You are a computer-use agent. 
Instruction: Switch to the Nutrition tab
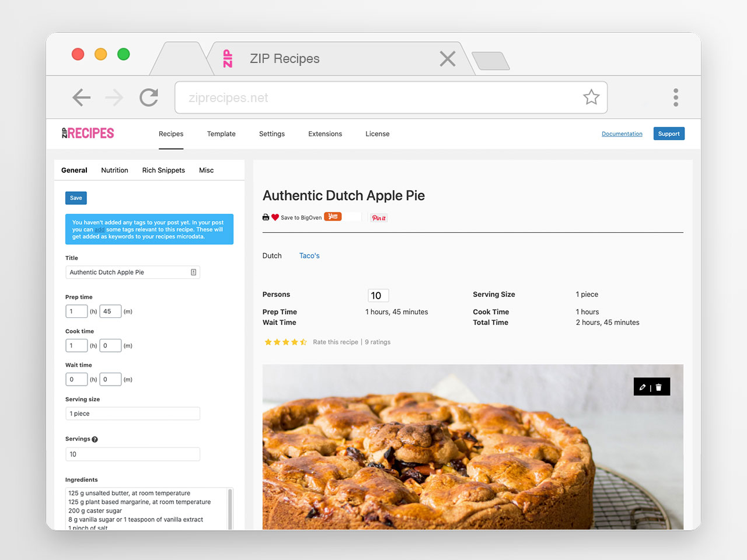click(114, 170)
